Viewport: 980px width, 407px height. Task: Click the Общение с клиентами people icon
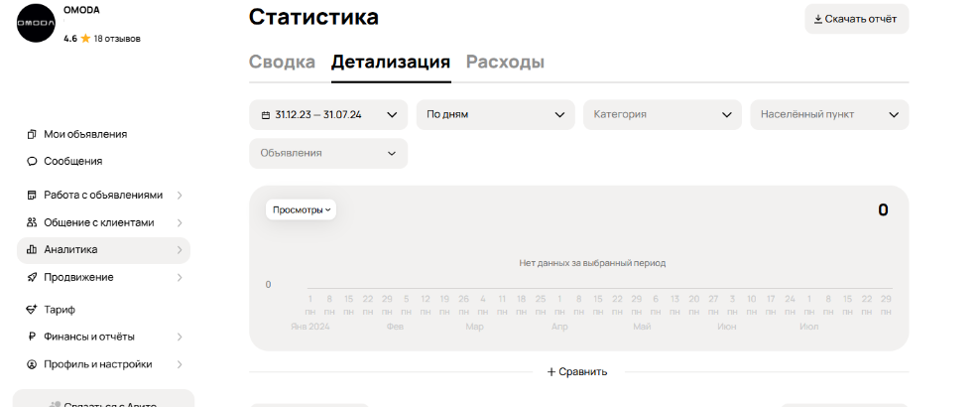pyautogui.click(x=32, y=222)
